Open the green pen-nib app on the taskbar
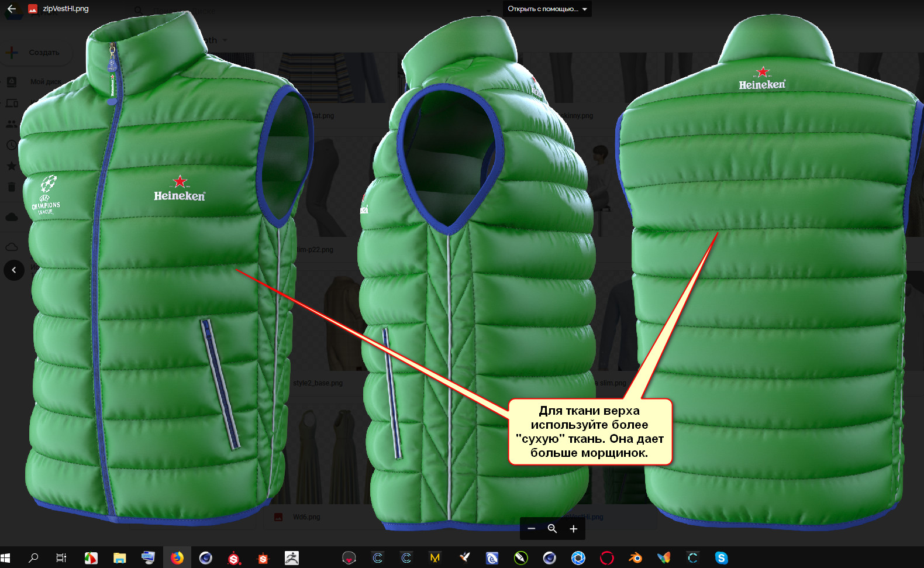This screenshot has width=924, height=568. tap(520, 558)
